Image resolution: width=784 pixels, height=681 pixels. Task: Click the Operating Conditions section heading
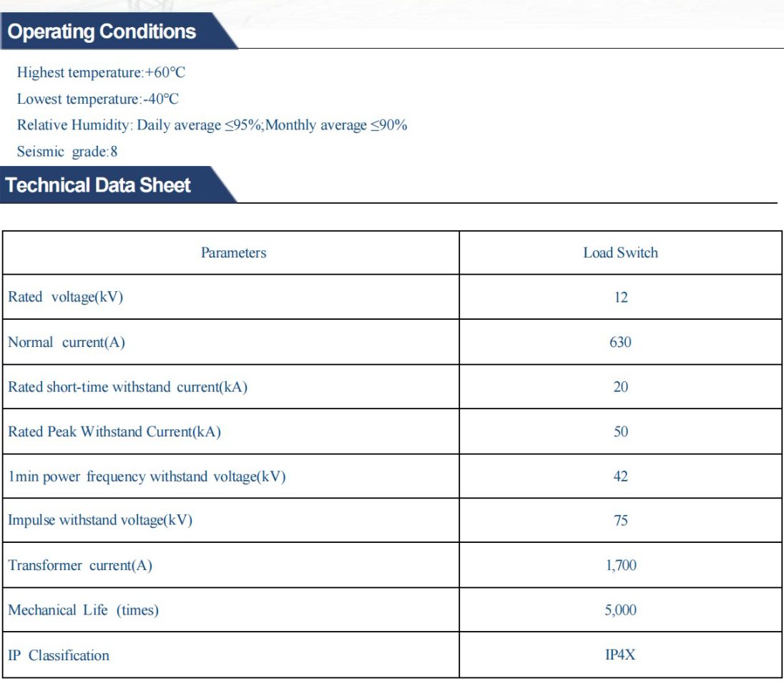click(x=101, y=32)
